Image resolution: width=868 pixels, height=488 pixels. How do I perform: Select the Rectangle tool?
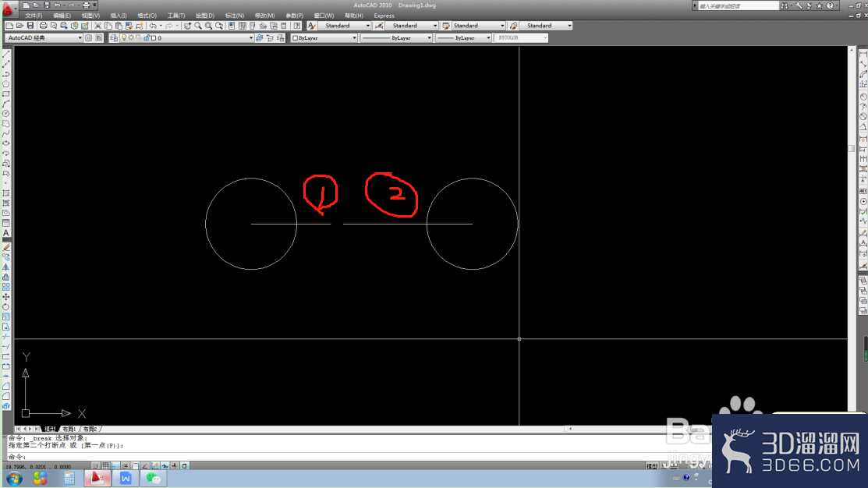click(6, 94)
